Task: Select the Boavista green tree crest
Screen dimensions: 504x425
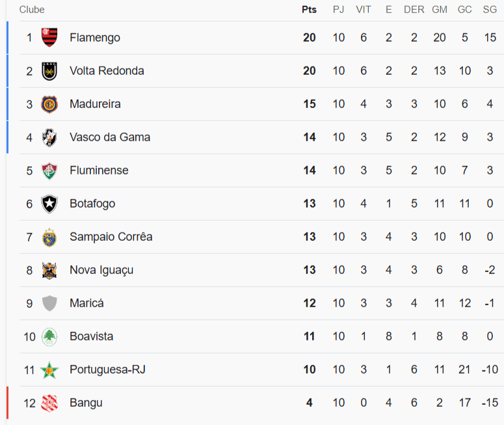Action: pos(49,336)
